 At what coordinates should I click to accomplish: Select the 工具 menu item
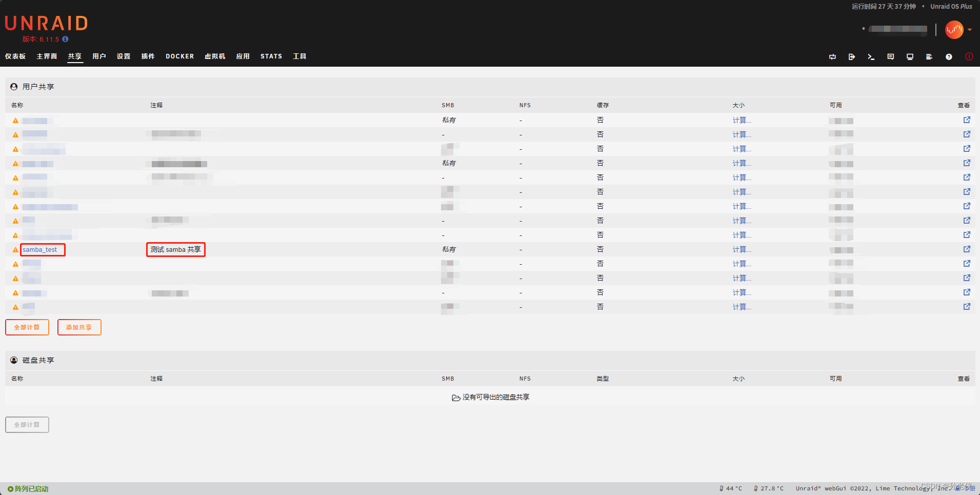click(x=299, y=56)
